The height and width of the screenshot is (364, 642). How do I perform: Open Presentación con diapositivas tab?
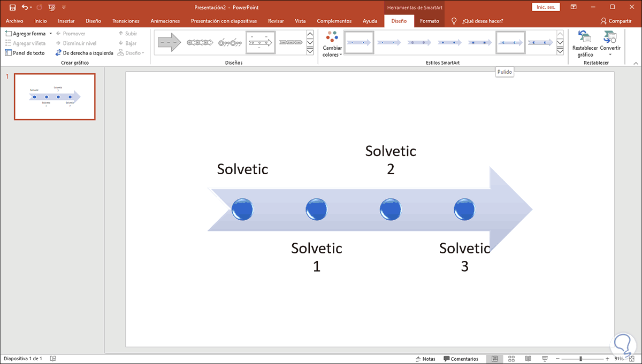coord(224,21)
